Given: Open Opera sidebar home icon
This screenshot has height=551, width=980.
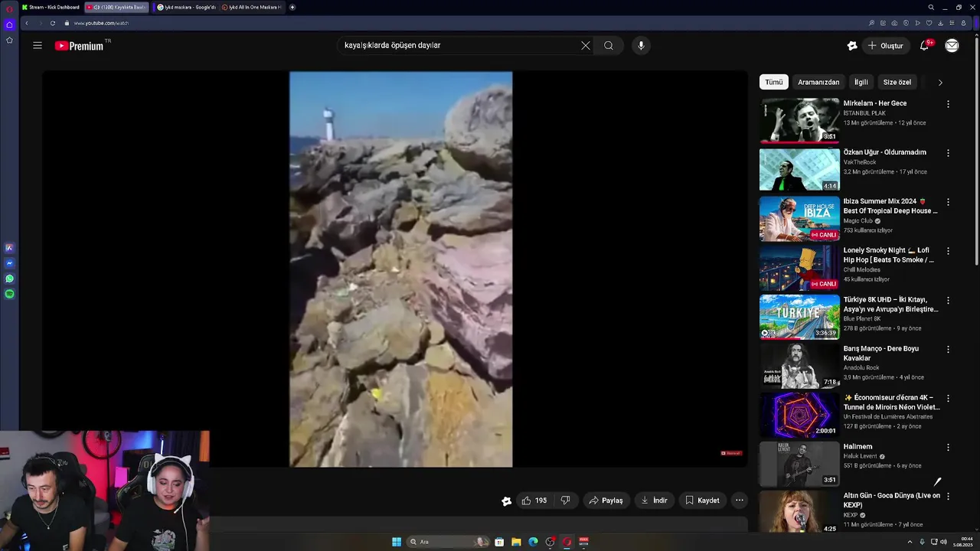Looking at the screenshot, I should (x=9, y=24).
